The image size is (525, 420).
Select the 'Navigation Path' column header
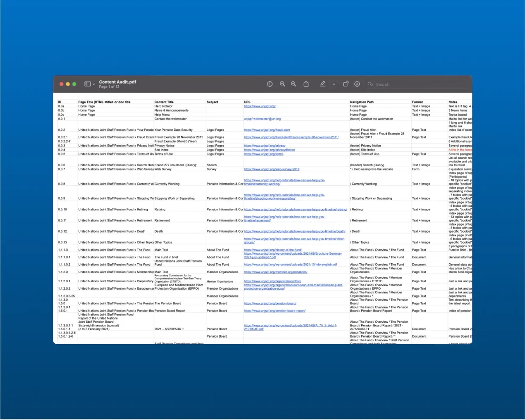(362, 102)
